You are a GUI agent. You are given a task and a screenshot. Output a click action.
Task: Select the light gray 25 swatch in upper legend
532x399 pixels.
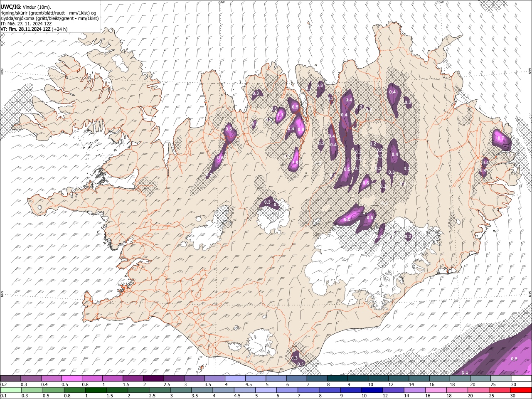(x=501, y=378)
